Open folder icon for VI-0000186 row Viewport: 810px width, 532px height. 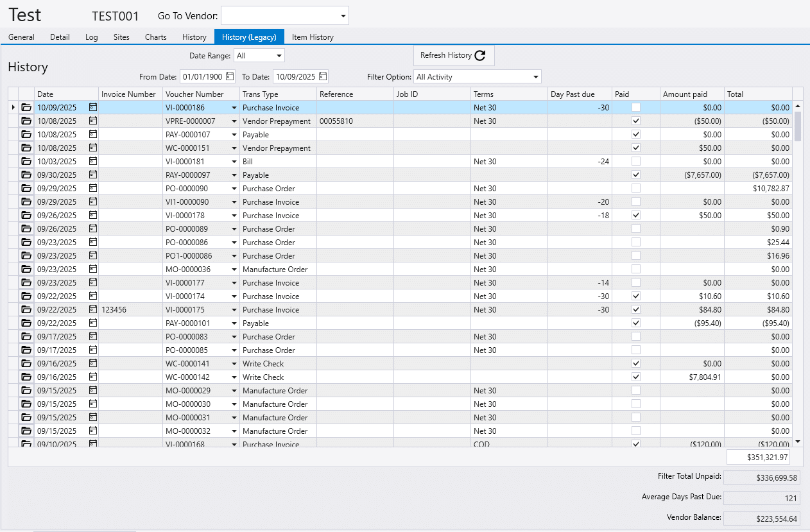(x=26, y=108)
